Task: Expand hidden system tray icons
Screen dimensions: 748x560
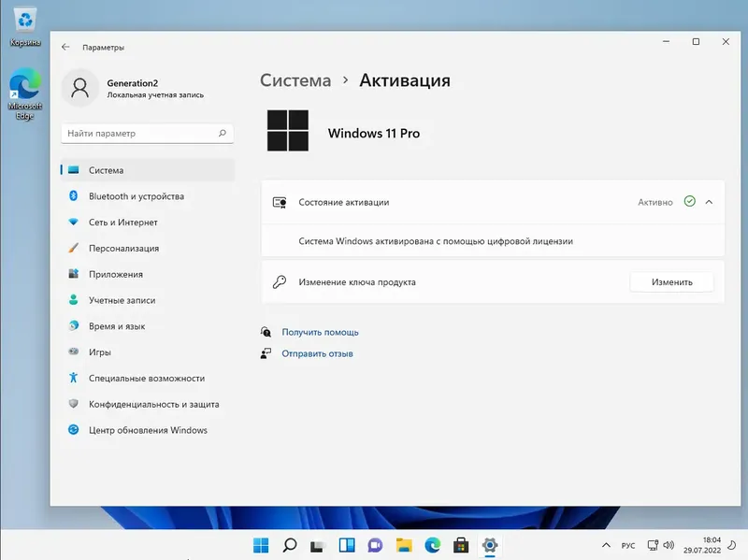Action: coord(606,546)
